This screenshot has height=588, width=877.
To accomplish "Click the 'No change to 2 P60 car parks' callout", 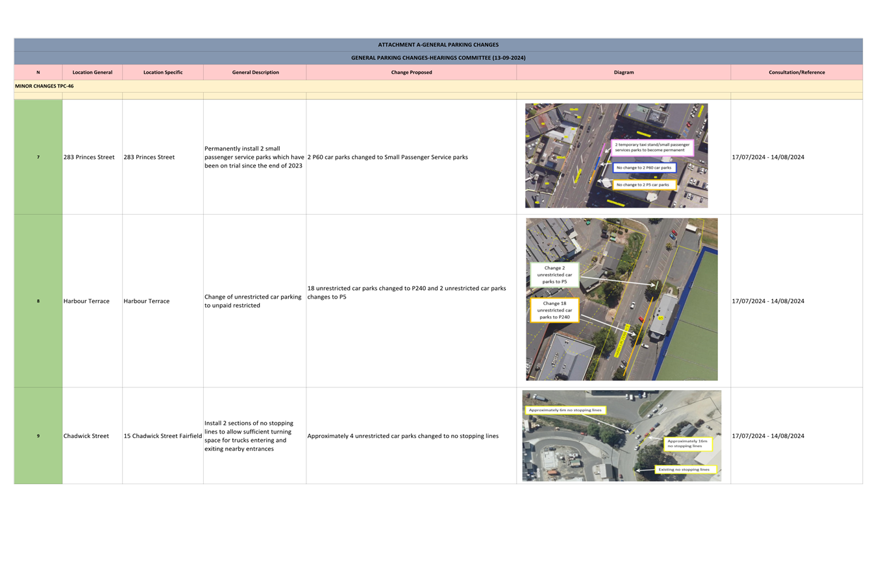I will point(644,167).
